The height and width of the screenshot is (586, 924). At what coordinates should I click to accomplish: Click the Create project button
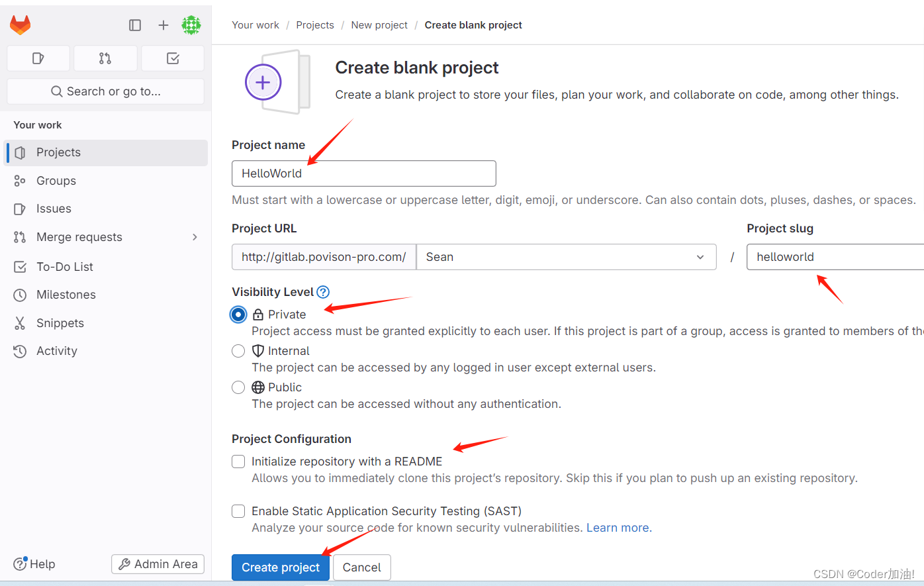(x=280, y=567)
